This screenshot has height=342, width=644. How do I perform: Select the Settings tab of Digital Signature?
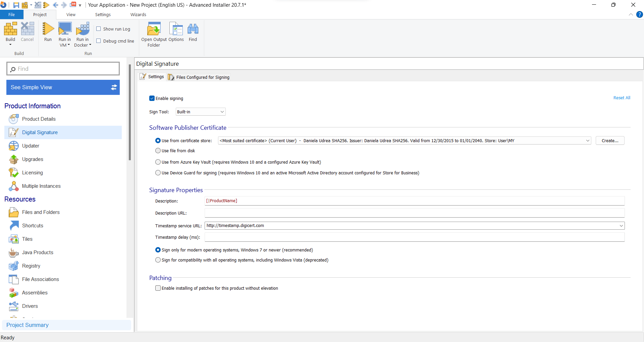(x=152, y=77)
